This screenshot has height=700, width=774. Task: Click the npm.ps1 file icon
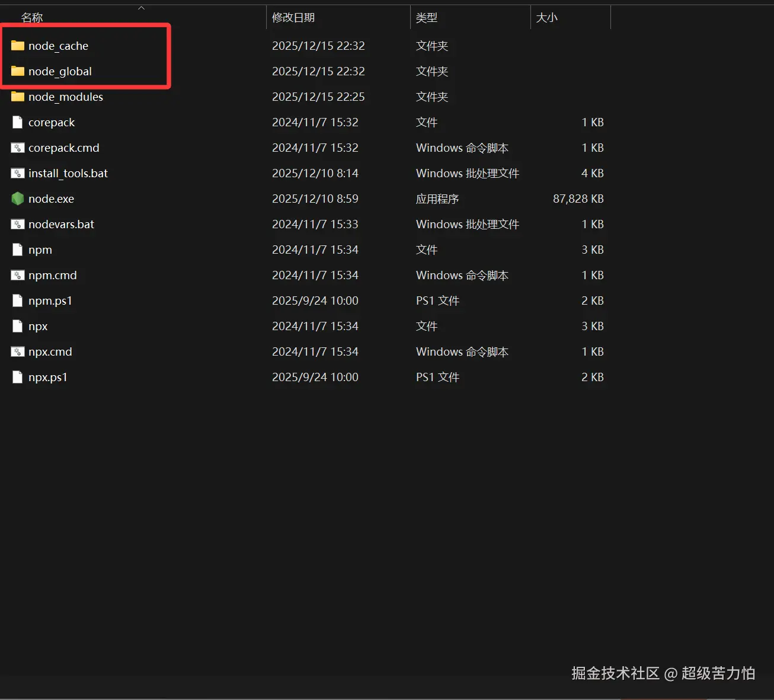tap(18, 301)
